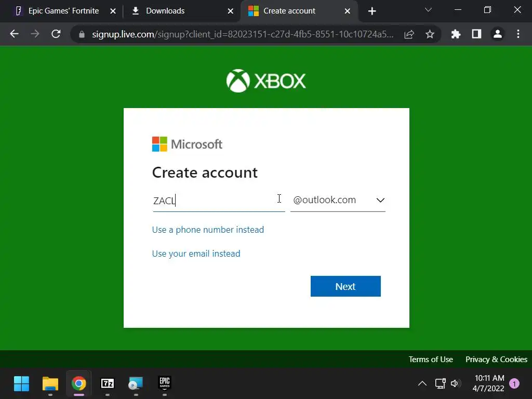Open the disc installer taskbar icon
The width and height of the screenshot is (532, 399).
point(136,384)
